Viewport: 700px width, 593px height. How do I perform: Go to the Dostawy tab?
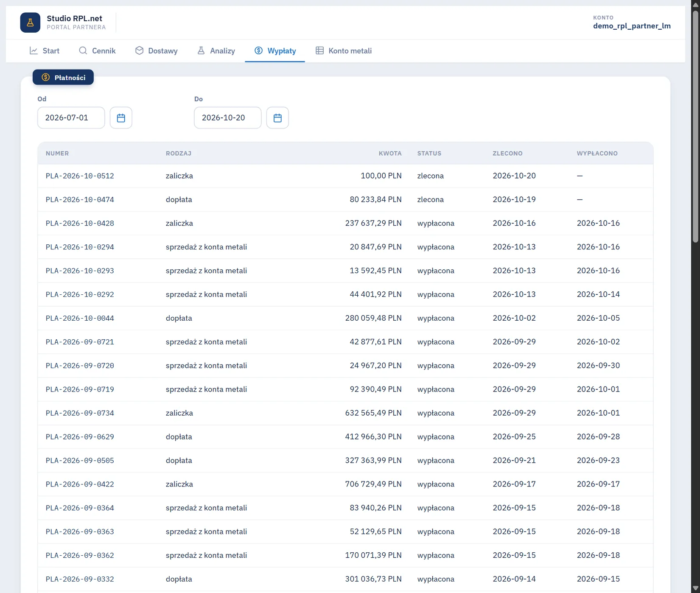tap(156, 51)
